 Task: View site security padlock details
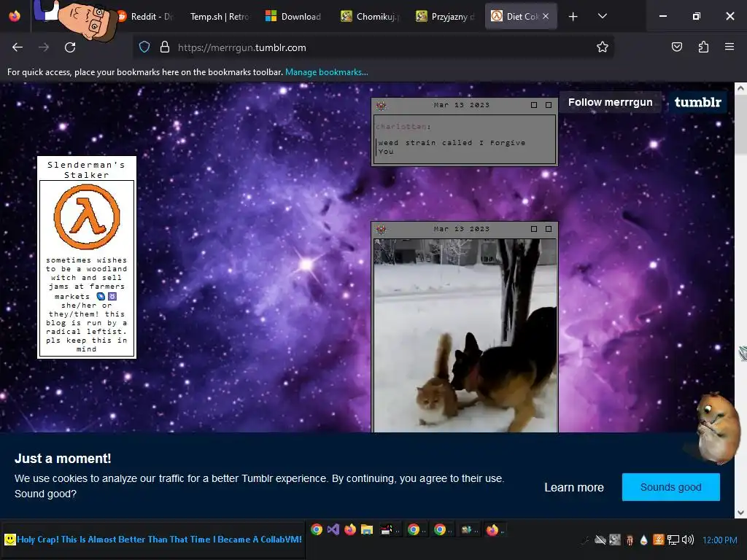pyautogui.click(x=165, y=47)
